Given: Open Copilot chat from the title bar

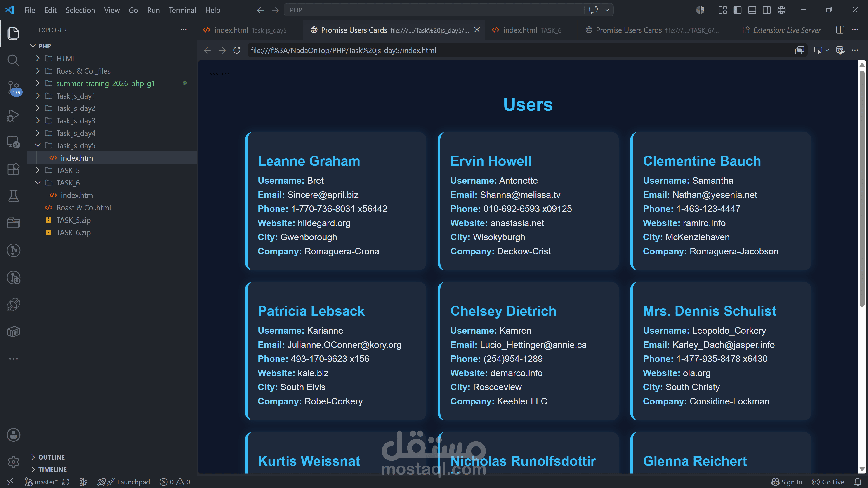Looking at the screenshot, I should 593,10.
